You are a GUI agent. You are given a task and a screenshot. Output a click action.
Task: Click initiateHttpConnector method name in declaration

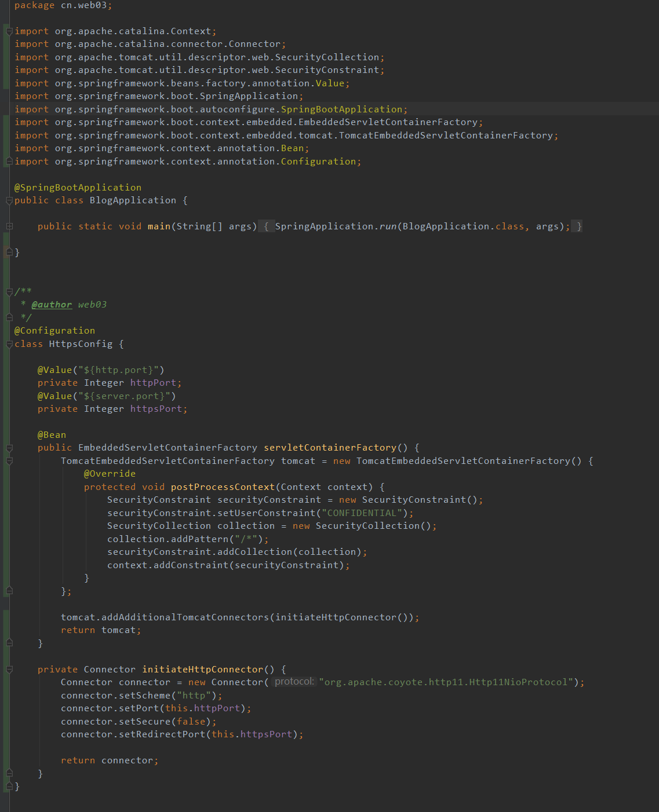tap(202, 670)
